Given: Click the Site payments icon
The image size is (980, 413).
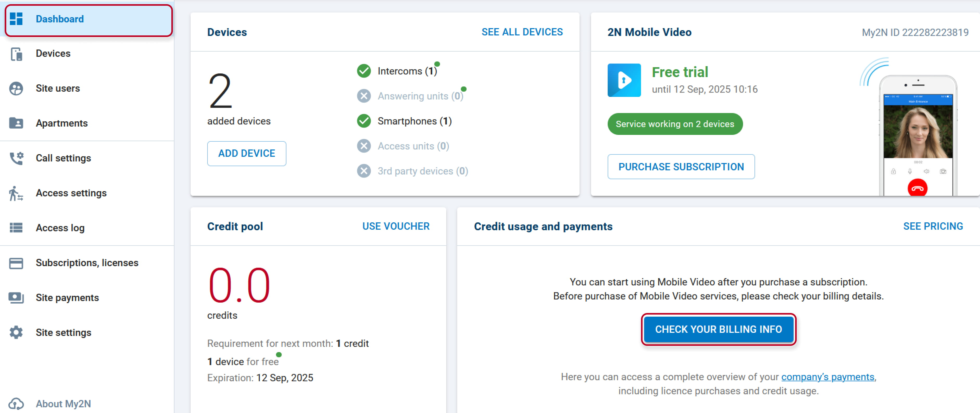Looking at the screenshot, I should pos(16,298).
